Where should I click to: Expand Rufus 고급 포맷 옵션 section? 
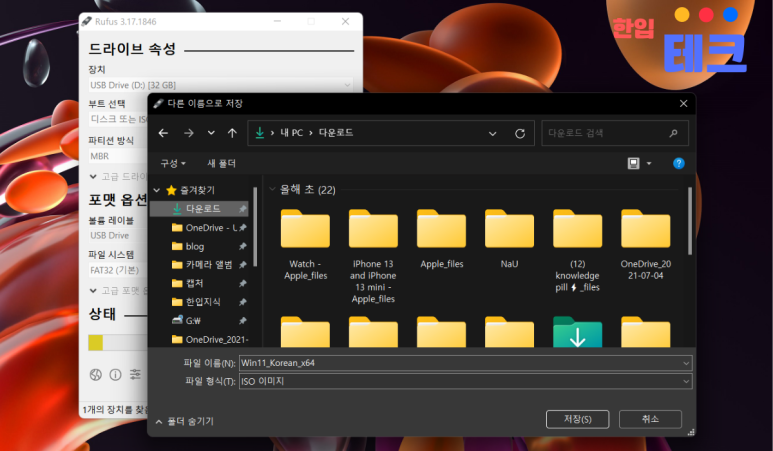93,291
